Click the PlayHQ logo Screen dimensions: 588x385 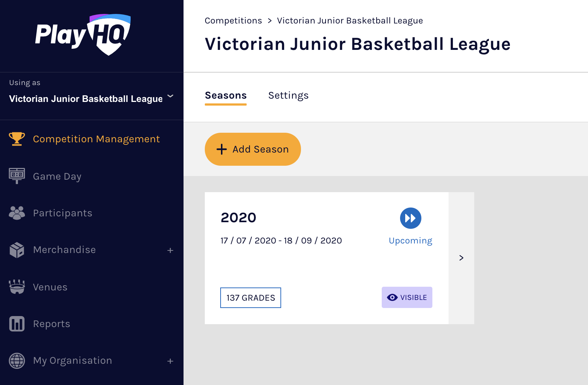click(83, 35)
